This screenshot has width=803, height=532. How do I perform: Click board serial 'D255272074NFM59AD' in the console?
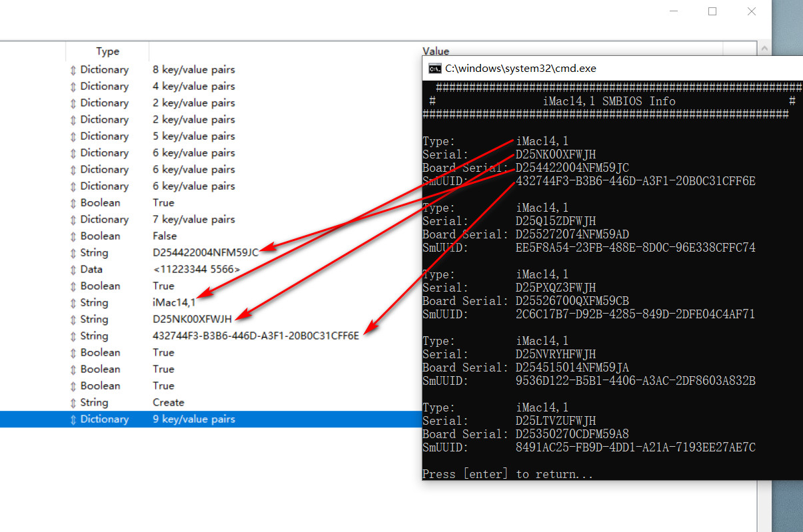pos(572,234)
